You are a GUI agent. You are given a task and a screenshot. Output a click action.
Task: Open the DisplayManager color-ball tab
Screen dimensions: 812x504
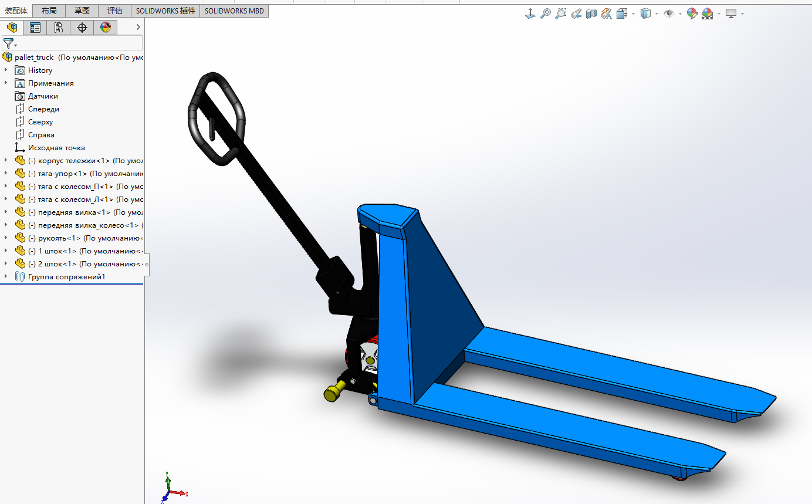click(106, 27)
